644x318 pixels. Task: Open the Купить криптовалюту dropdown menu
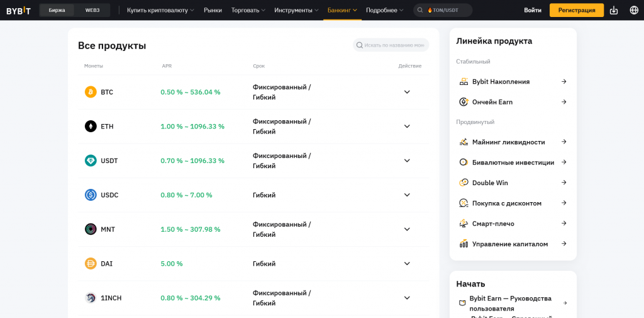pyautogui.click(x=160, y=10)
